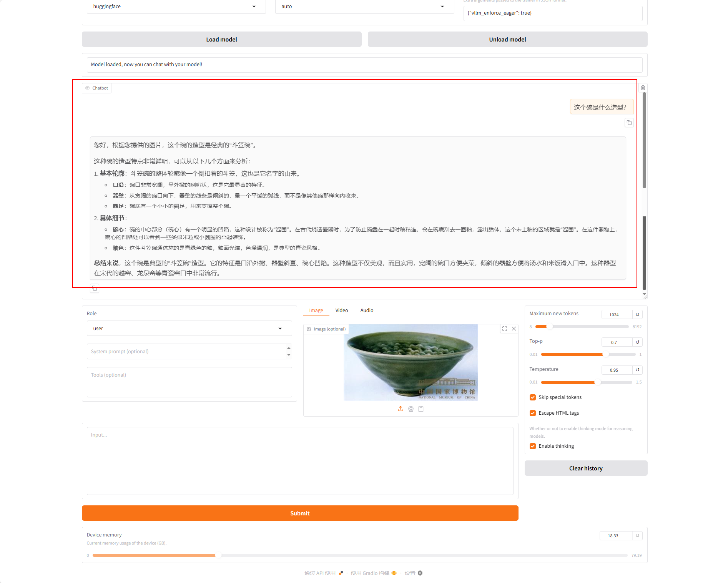Reset Maximum new tokens value
Image resolution: width=728 pixels, height=583 pixels.
pos(637,314)
